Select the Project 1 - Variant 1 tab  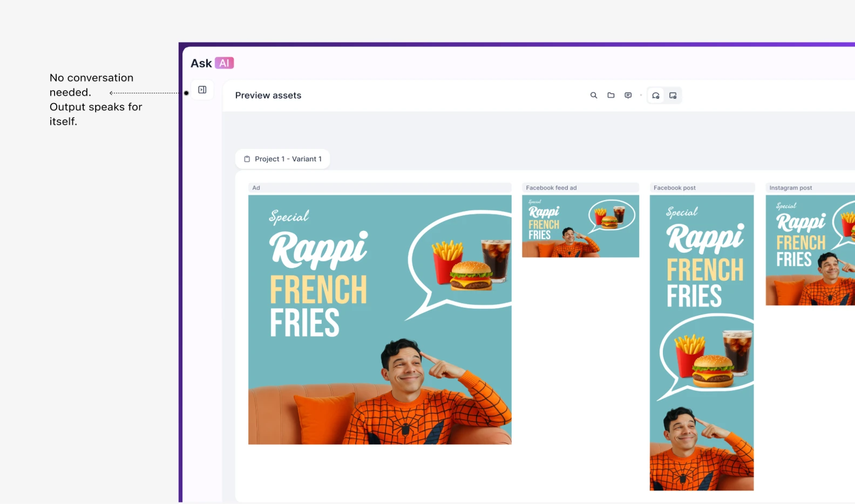(x=282, y=159)
